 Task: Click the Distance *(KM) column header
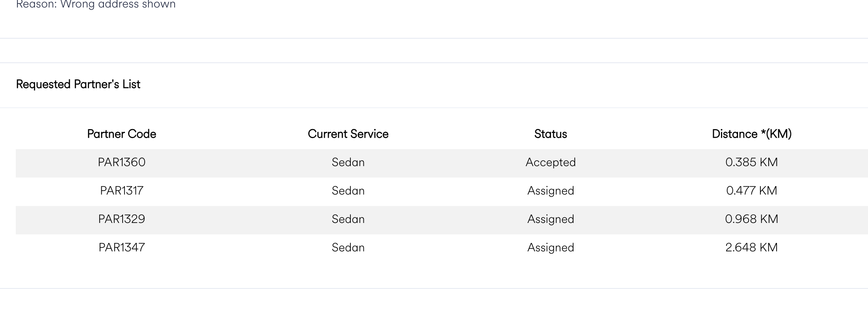click(x=751, y=134)
